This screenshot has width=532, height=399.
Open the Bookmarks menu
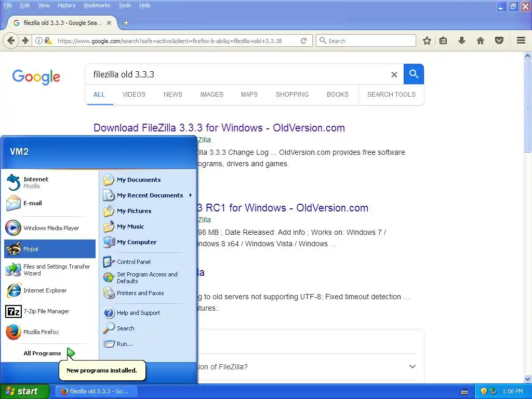97,5
